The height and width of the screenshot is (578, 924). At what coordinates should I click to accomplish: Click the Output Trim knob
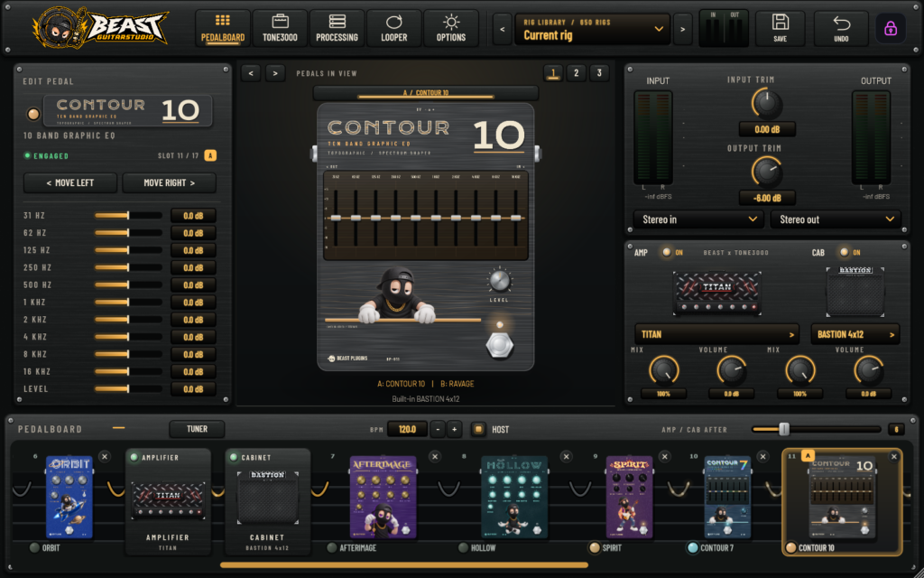click(767, 172)
